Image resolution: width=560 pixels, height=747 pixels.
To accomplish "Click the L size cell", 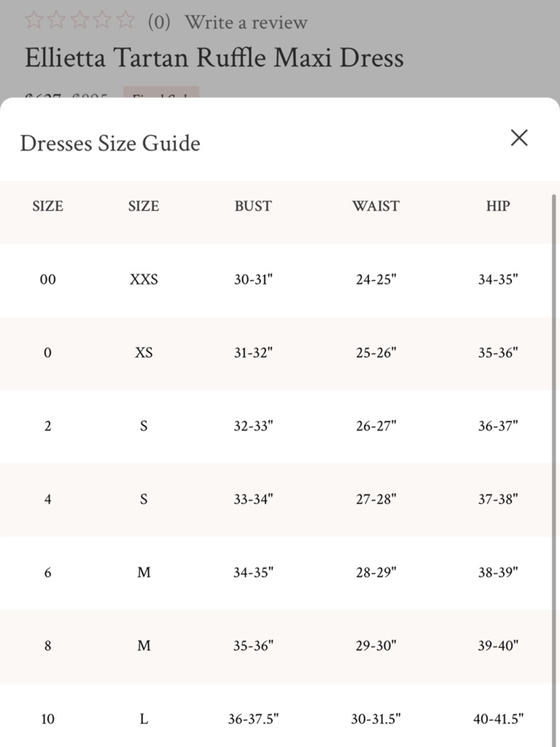I will pyautogui.click(x=144, y=718).
